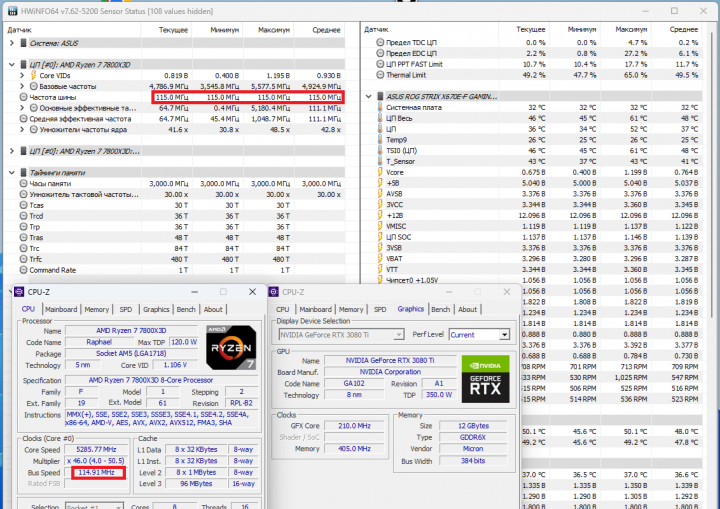720x509 pixels.
Task: Click the Bus Width 384 bits field
Action: (473, 461)
